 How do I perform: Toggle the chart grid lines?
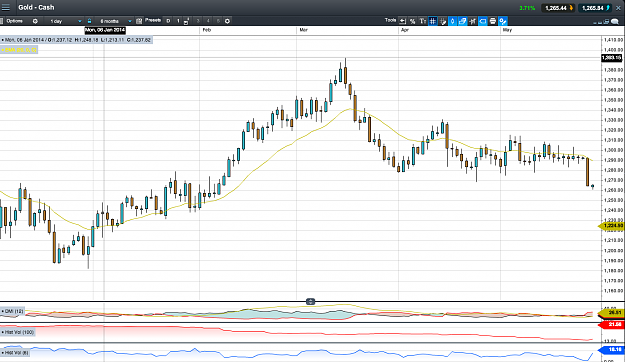tap(432, 21)
